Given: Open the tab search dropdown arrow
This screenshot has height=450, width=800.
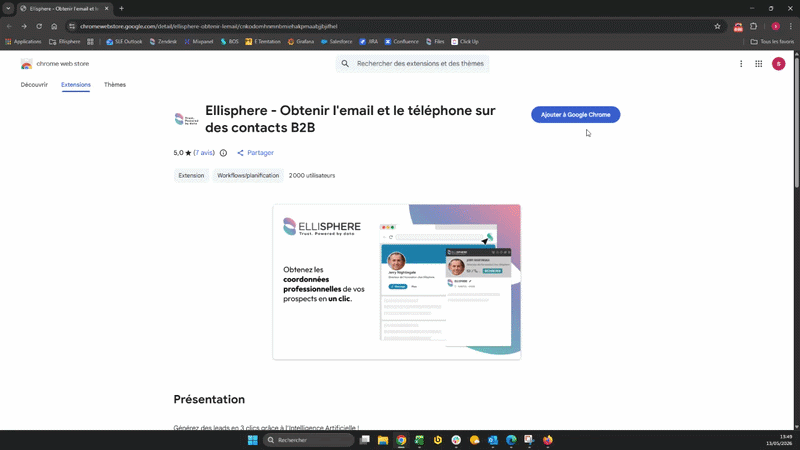Looking at the screenshot, I should pyautogui.click(x=8, y=9).
